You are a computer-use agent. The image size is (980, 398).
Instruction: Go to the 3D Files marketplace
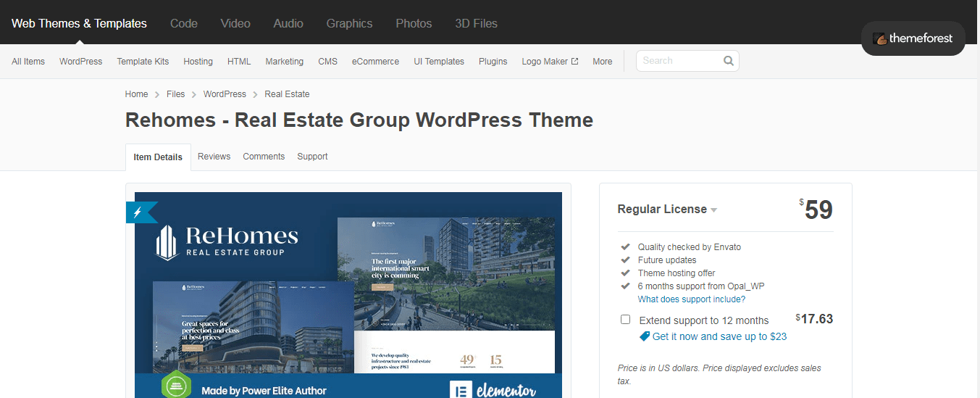(x=476, y=23)
